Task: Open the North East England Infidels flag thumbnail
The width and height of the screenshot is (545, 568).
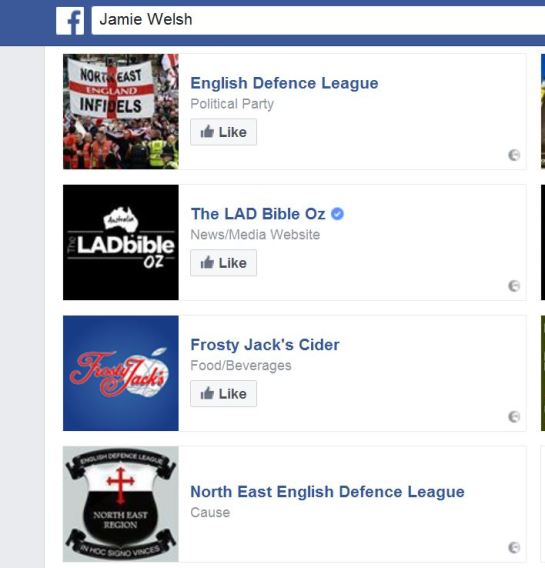Action: (121, 112)
